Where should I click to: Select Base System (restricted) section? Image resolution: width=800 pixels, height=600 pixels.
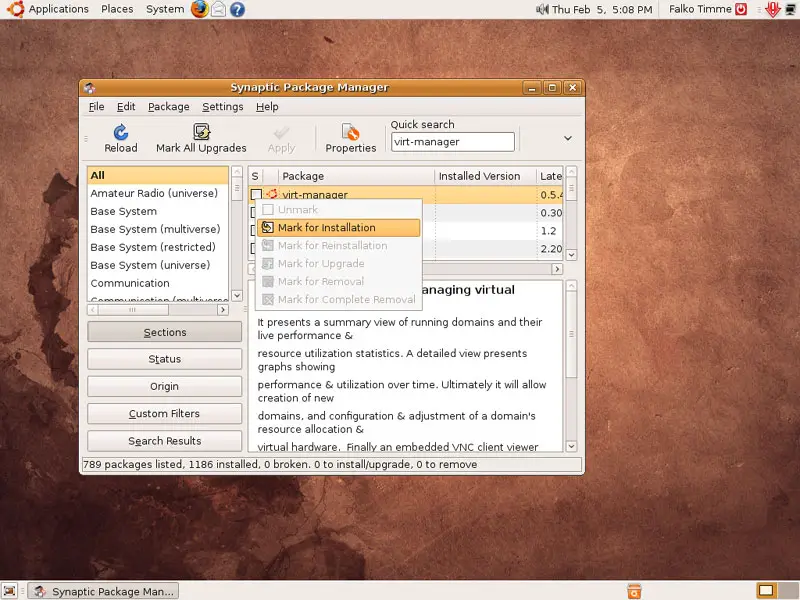point(158,247)
